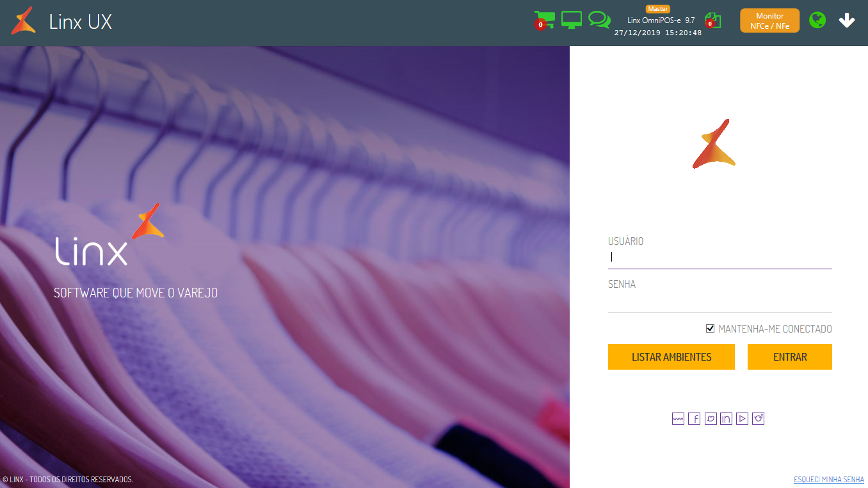Click the Monitor NFCe / NFe button

tap(770, 20)
